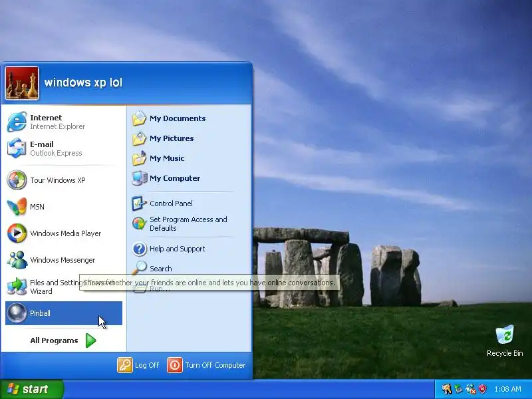This screenshot has height=399, width=532.
Task: Click the MSN butterfly icon
Action: click(17, 206)
